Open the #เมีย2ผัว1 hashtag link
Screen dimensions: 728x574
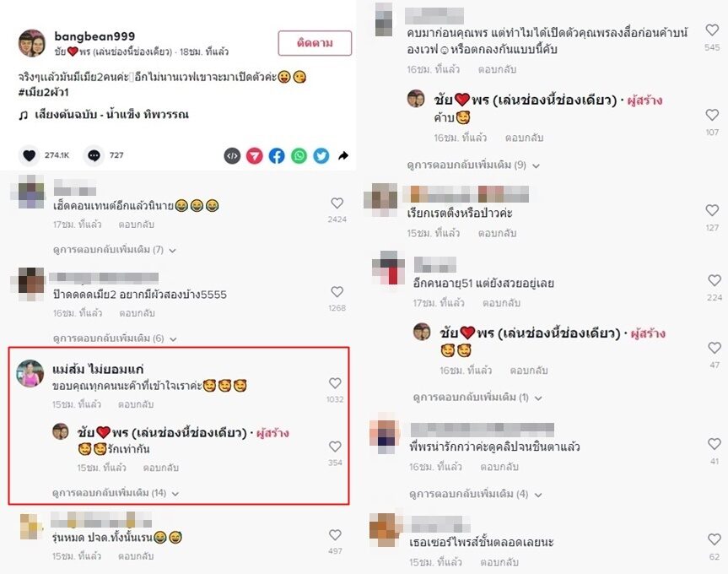pos(44,92)
